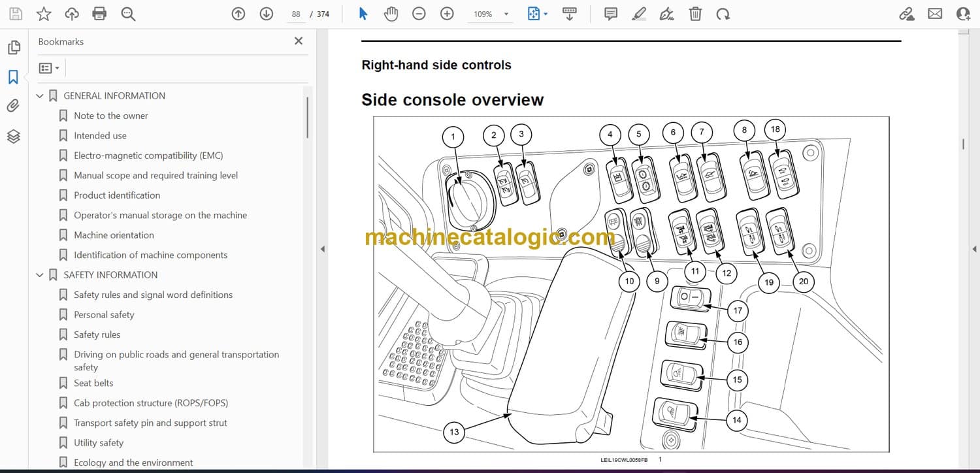
Task: Open the layers panel
Action: 14,136
